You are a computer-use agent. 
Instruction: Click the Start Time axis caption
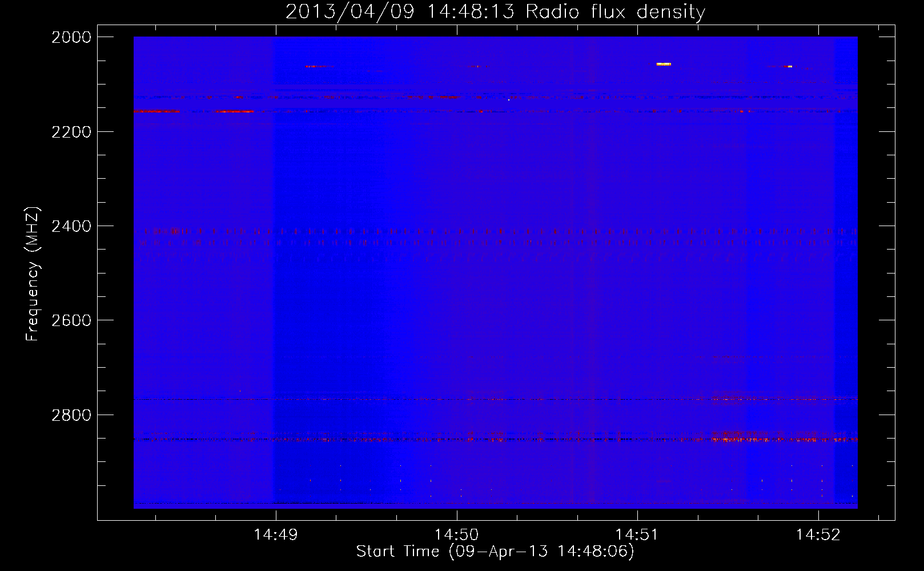[495, 552]
